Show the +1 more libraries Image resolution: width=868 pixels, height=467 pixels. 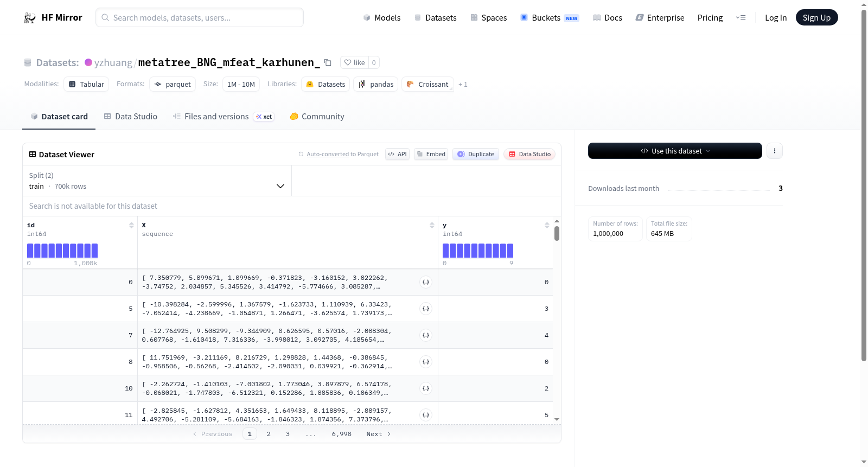tap(463, 84)
